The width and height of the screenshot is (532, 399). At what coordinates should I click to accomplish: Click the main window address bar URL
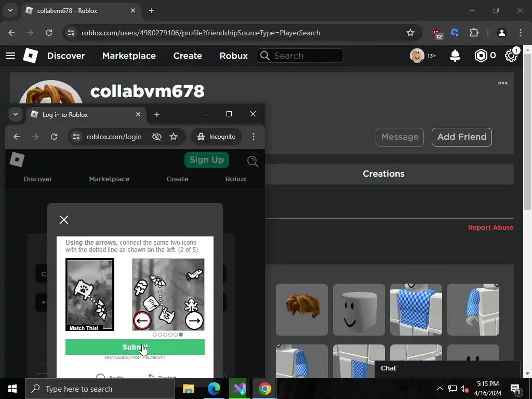coord(201,33)
